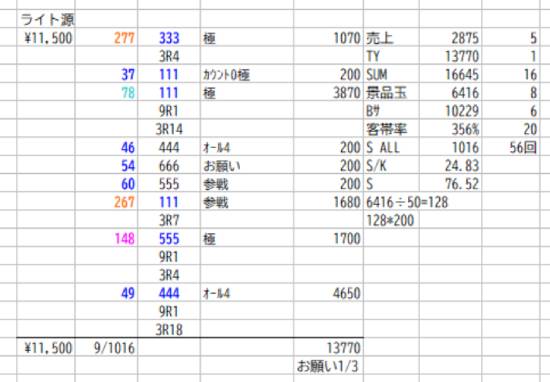Select the formula text 6416÷50=128
Viewport: 550px width, 382px height.
[x=407, y=202]
